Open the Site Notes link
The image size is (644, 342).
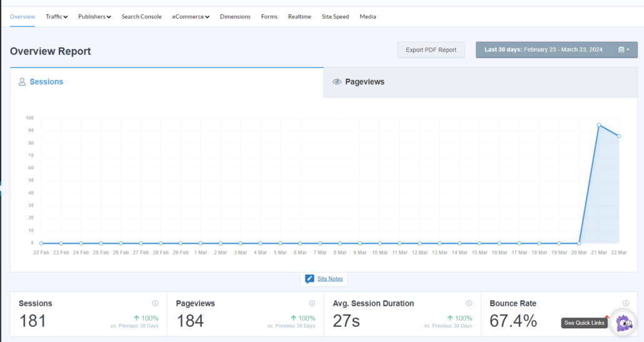330,279
